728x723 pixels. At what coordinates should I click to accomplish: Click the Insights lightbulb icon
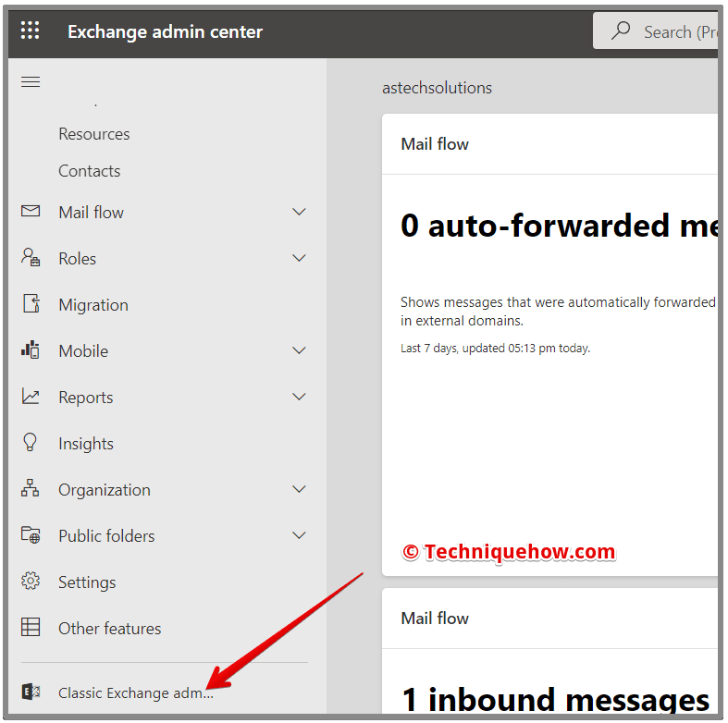pos(31,442)
